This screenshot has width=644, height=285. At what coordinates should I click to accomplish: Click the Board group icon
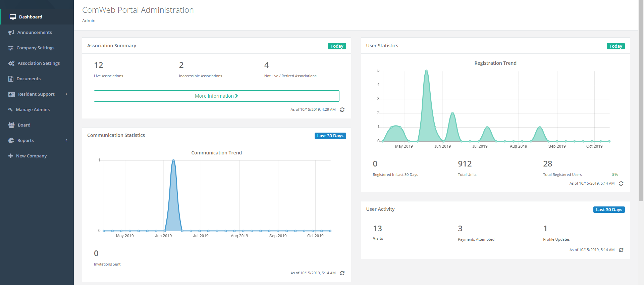pos(11,125)
